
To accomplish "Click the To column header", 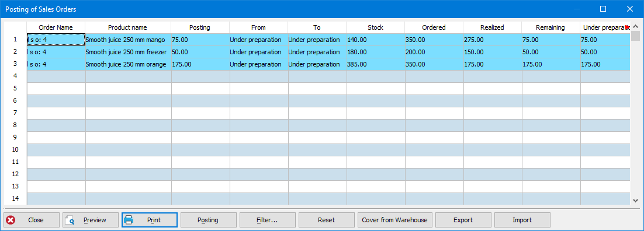I will click(317, 27).
